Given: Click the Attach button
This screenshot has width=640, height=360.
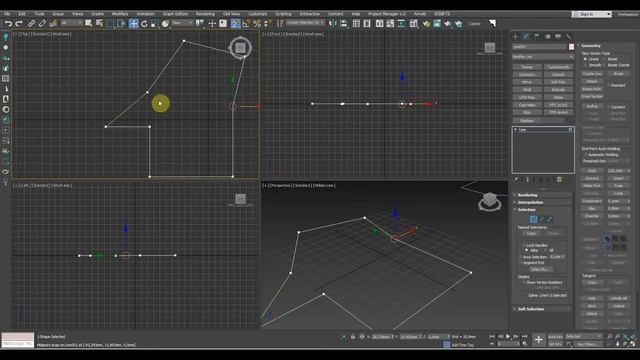Looking at the screenshot, I should (592, 81).
